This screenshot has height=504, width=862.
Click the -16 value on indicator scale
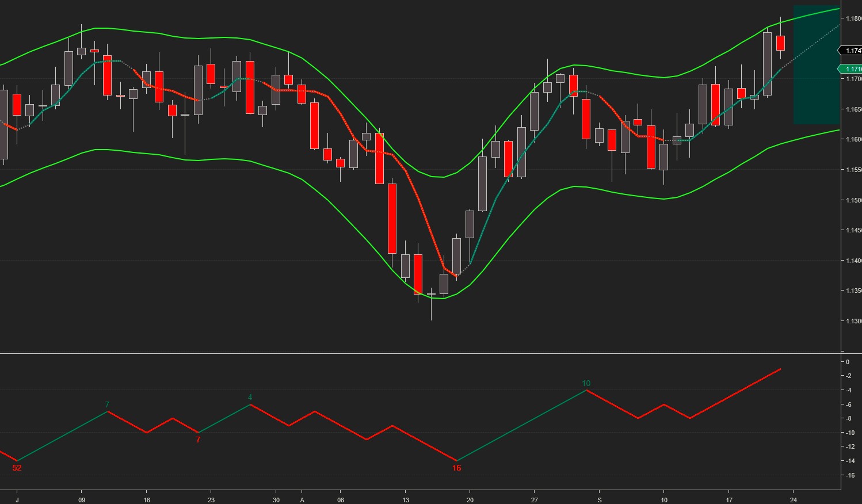pos(850,475)
